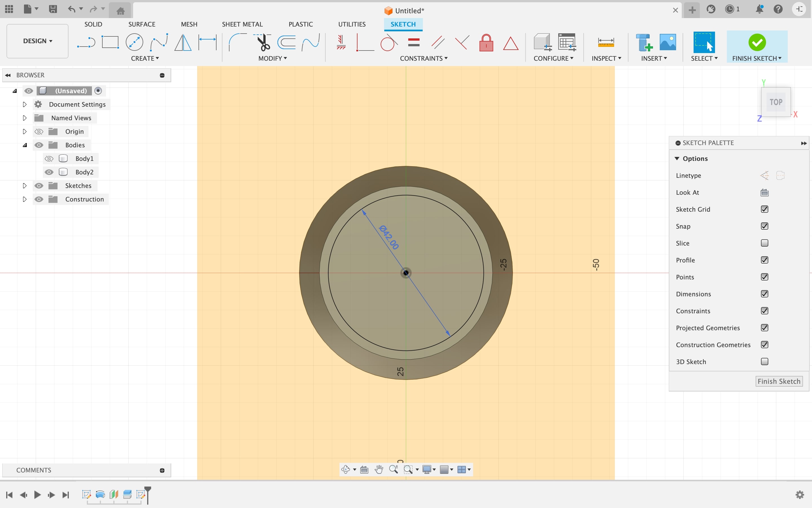Expand the Named Views tree node

click(25, 118)
